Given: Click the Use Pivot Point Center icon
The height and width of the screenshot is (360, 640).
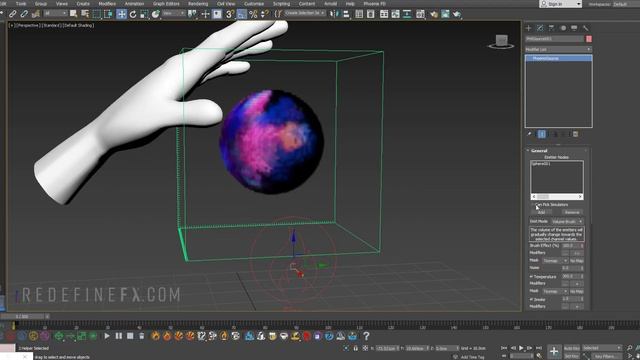Looking at the screenshot, I should pos(192,14).
